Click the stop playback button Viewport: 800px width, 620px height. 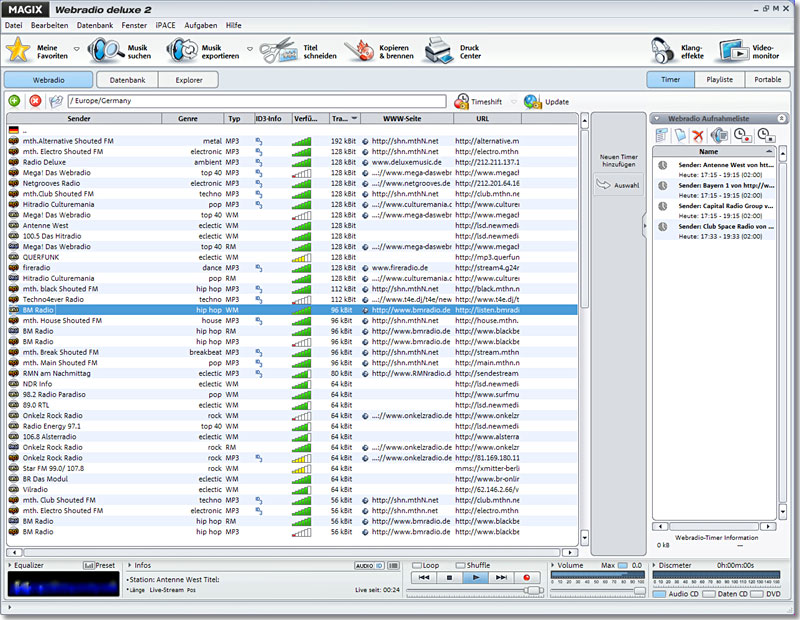(449, 578)
